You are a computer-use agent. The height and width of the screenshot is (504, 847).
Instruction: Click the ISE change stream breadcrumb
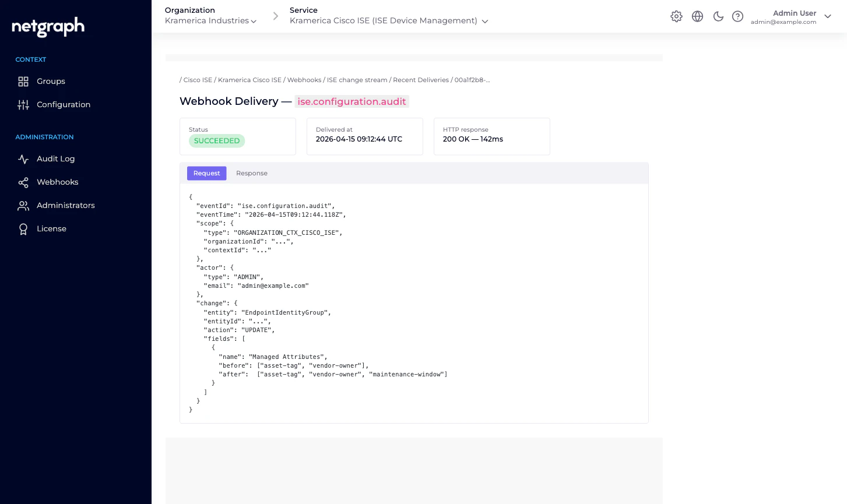pyautogui.click(x=357, y=80)
